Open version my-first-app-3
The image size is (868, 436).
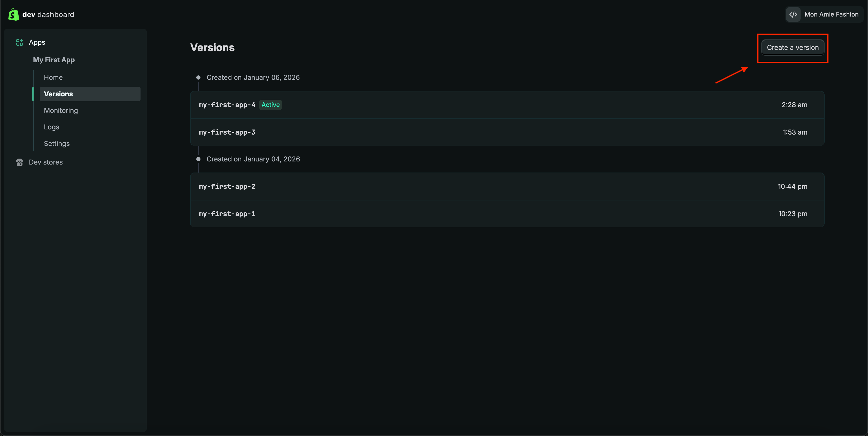tap(227, 132)
